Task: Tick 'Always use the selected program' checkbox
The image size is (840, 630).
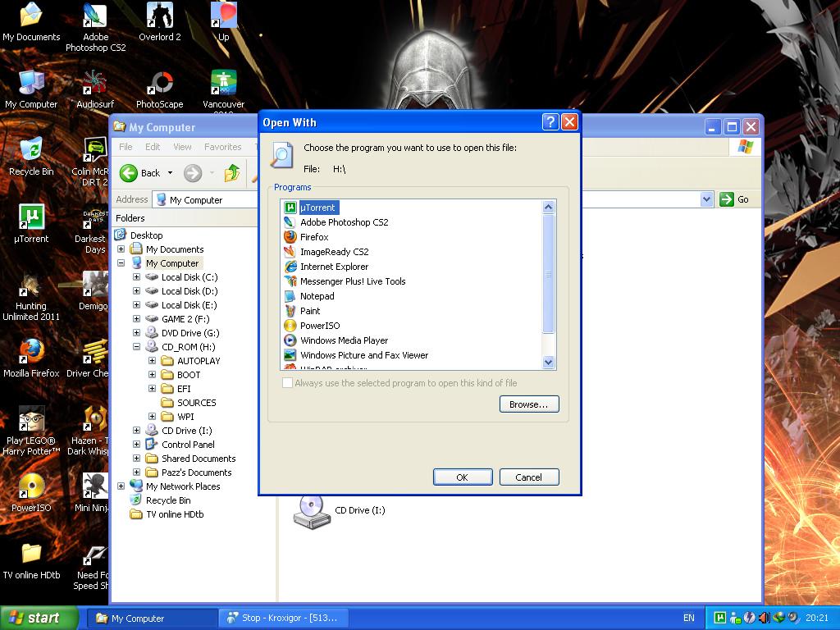Action: pyautogui.click(x=288, y=383)
